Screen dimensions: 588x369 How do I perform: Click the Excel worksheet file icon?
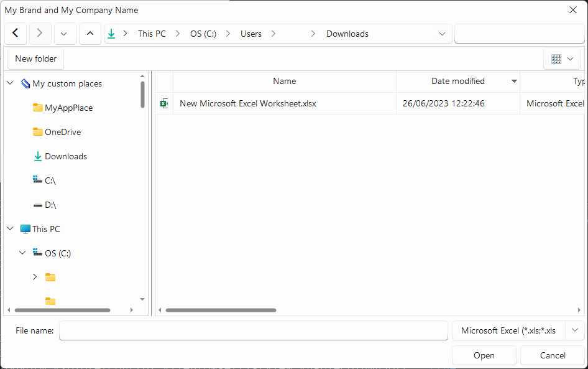[164, 103]
